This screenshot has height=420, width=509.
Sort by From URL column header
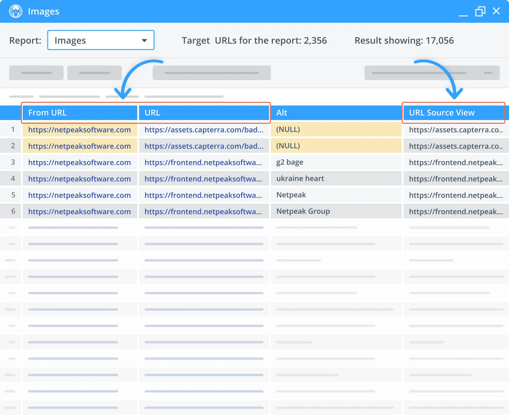[x=80, y=113]
